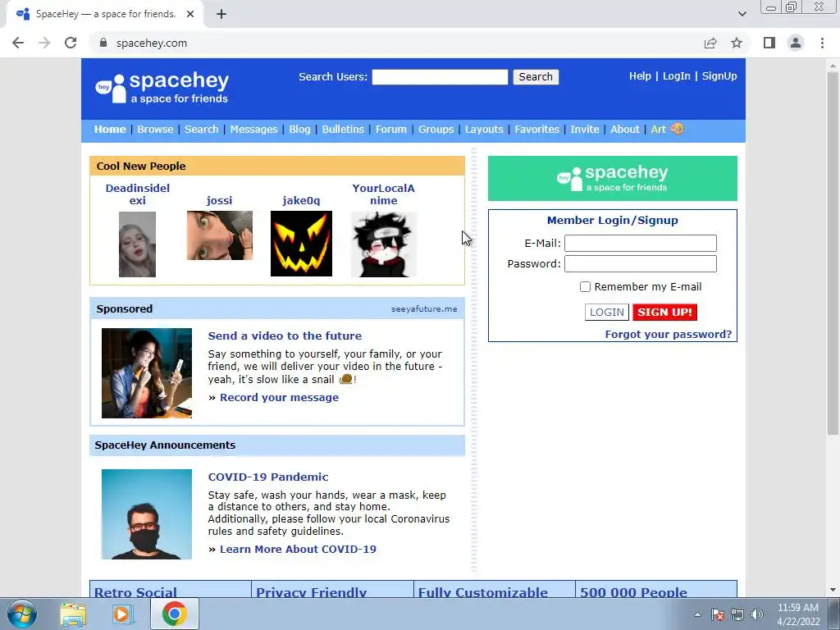Expand the tab search chevron
This screenshot has width=840, height=630.
[742, 14]
